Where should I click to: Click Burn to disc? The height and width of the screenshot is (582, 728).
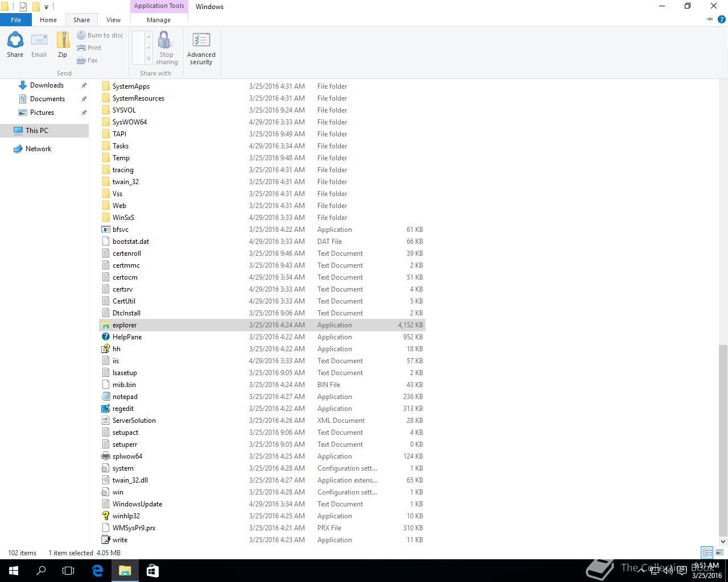[x=100, y=35]
